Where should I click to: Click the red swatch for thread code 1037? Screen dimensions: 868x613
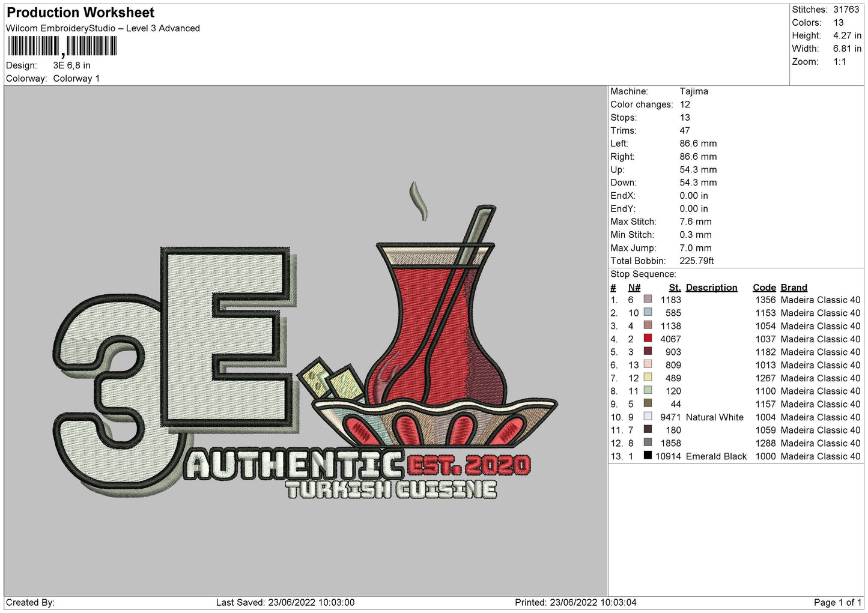coord(648,338)
